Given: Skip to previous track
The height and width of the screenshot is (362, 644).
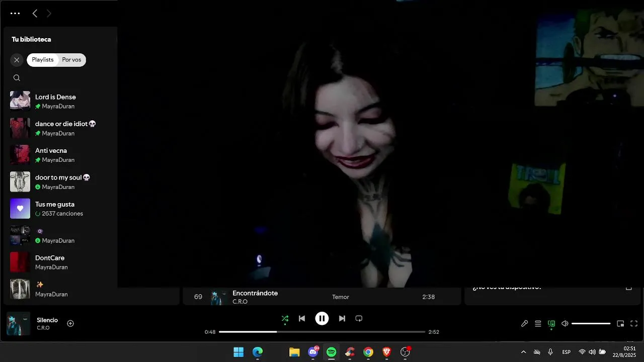Looking at the screenshot, I should click(302, 318).
